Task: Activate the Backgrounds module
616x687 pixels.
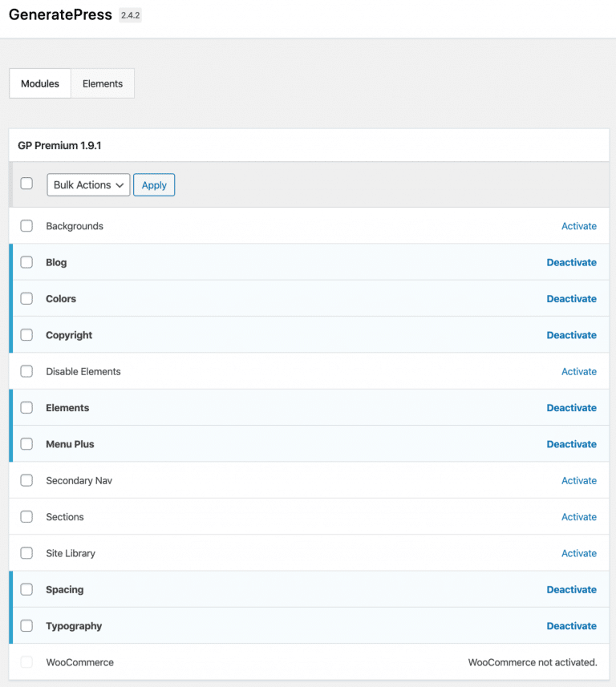Action: [578, 226]
